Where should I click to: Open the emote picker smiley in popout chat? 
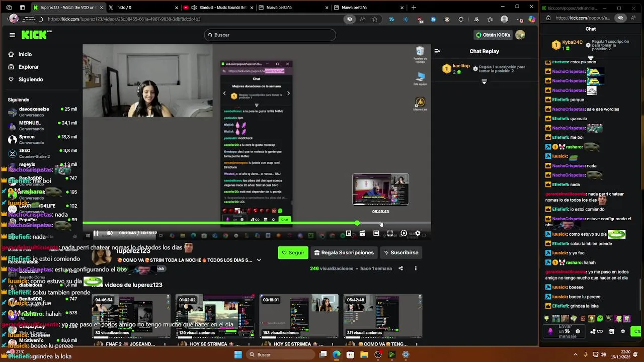tap(578, 331)
